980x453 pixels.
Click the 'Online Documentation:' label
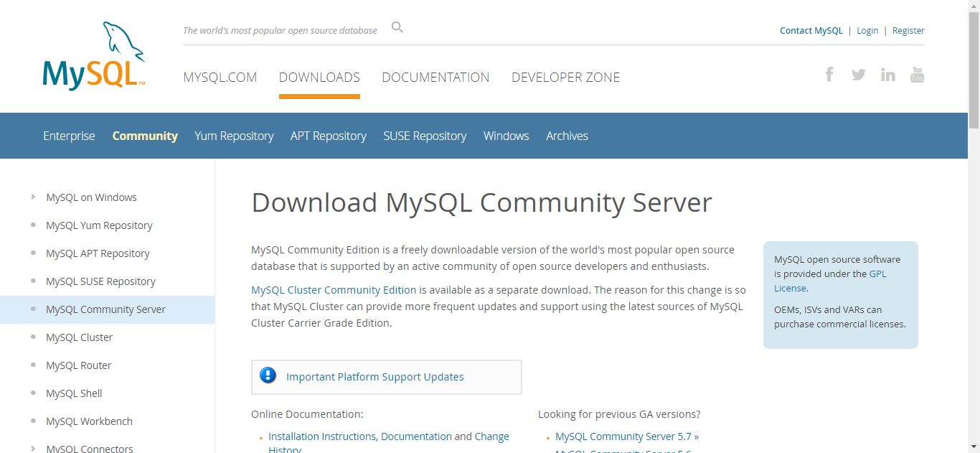307,414
